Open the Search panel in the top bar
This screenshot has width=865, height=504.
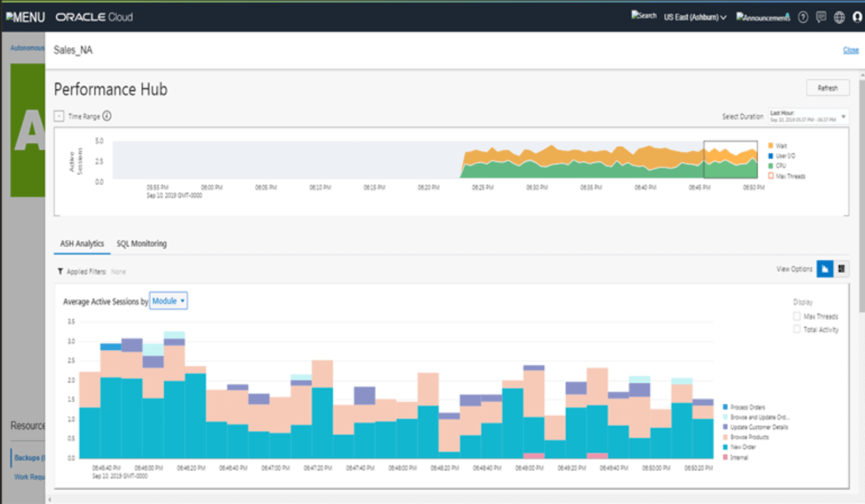click(x=644, y=15)
